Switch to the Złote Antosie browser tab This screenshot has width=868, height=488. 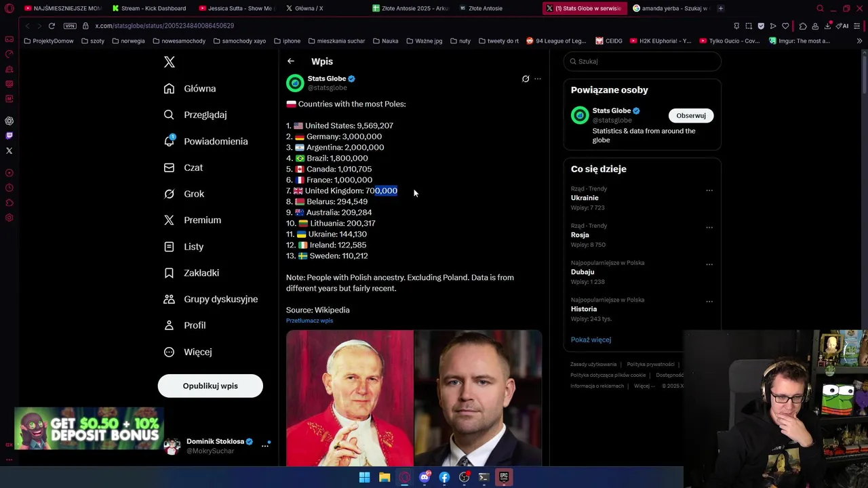[x=486, y=8]
